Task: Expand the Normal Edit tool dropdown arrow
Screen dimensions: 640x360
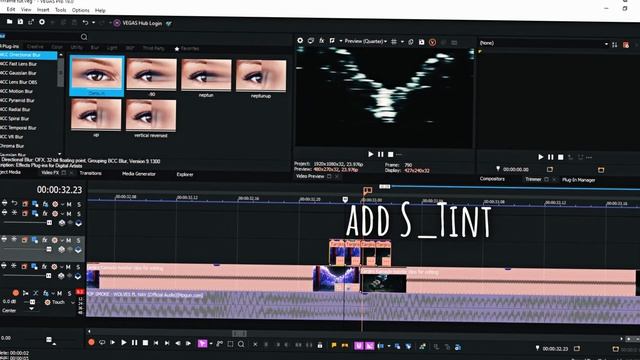Action: tap(211, 344)
